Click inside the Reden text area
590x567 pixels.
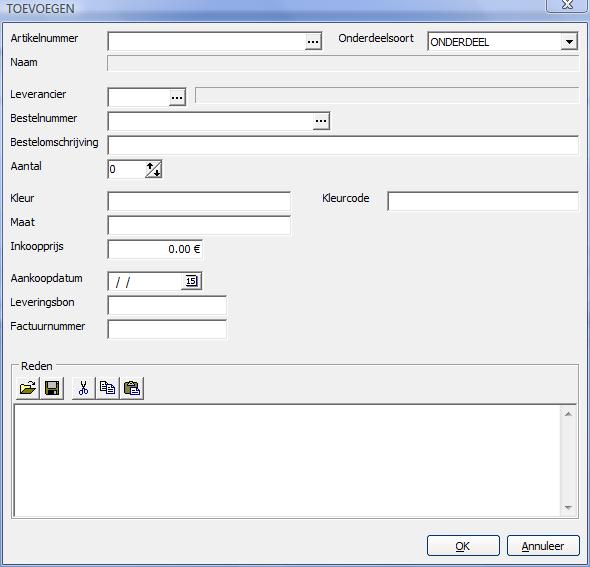[x=287, y=461]
